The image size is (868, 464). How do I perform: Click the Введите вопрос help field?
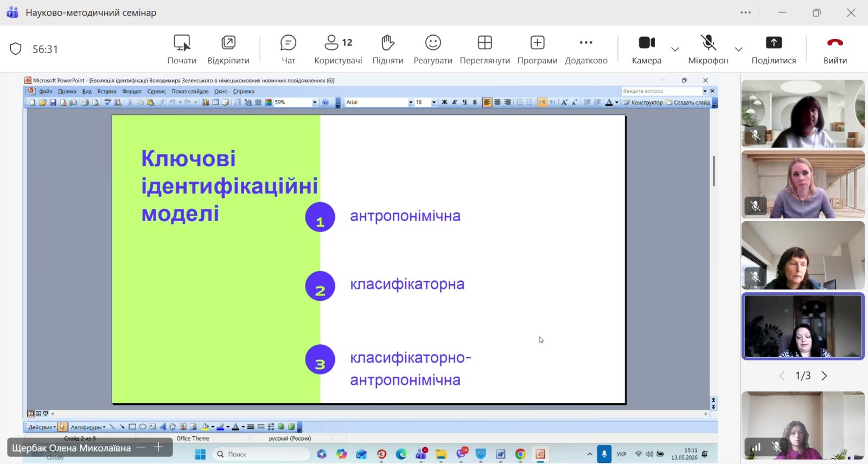661,91
